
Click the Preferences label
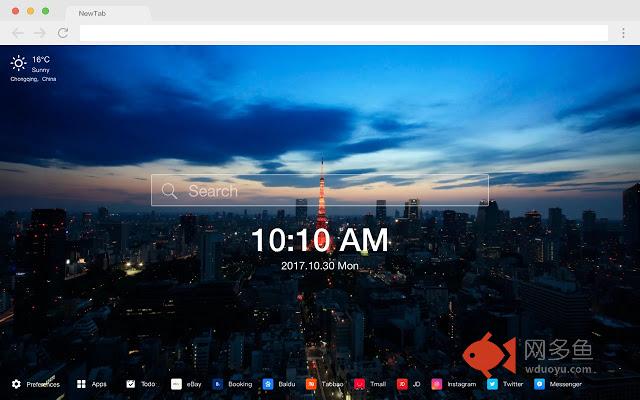43,384
